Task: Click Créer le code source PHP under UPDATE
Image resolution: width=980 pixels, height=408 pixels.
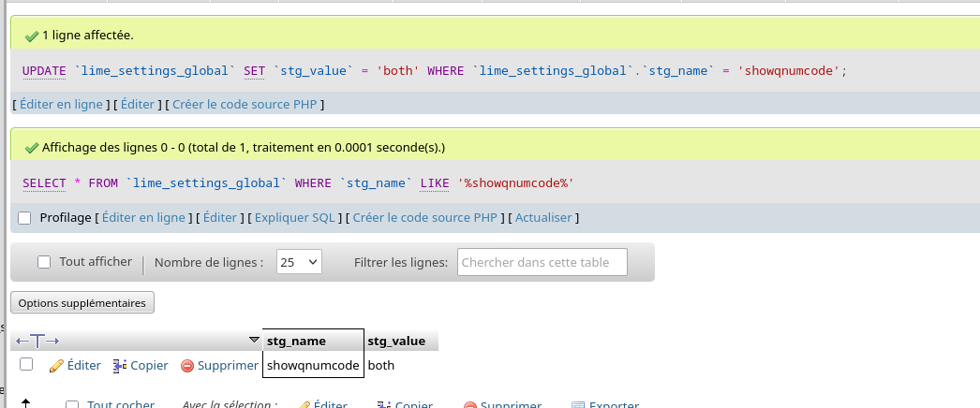Action: click(x=245, y=105)
